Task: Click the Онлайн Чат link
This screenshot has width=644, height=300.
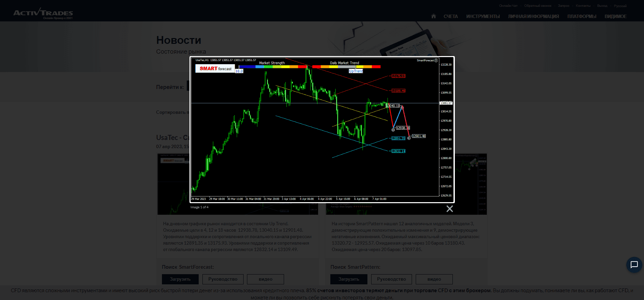Action: click(x=508, y=6)
